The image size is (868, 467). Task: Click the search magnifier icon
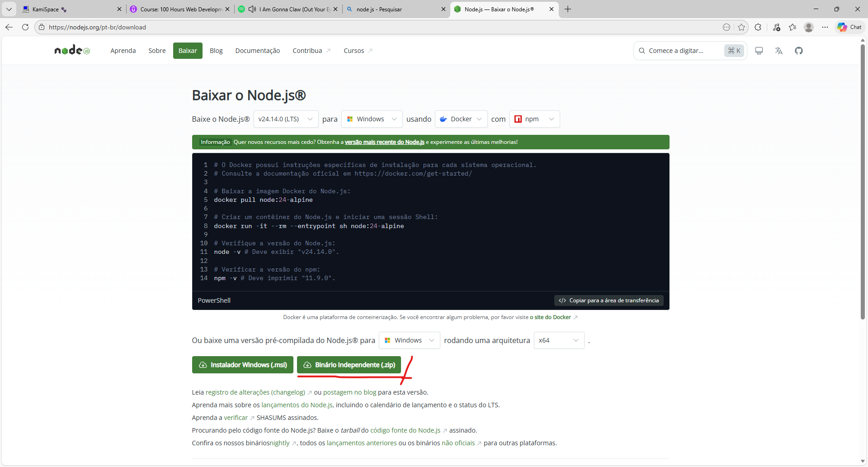tap(642, 51)
